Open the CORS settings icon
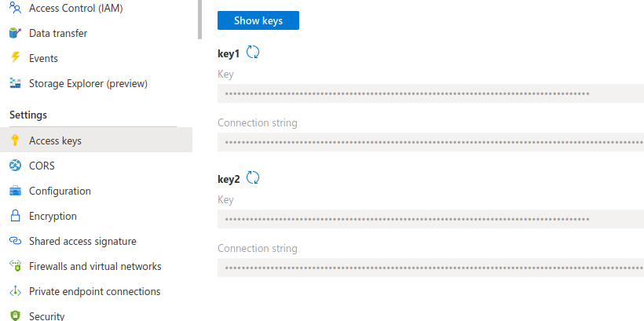The image size is (644, 321). [15, 166]
